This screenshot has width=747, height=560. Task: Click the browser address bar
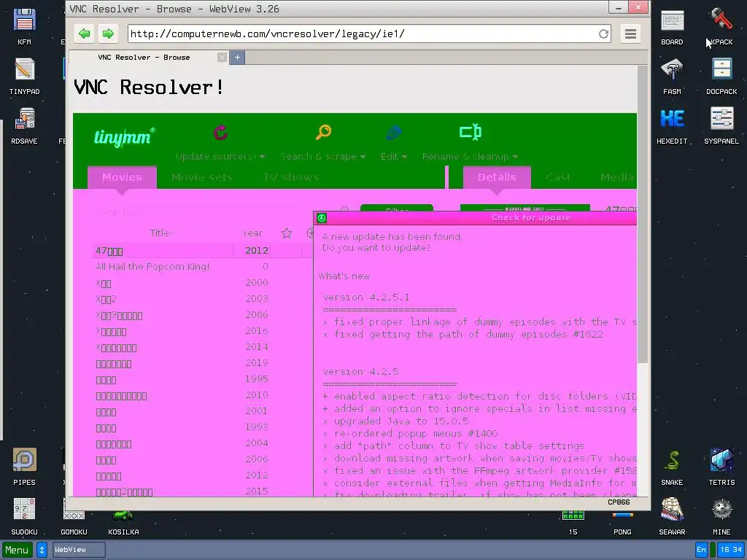pyautogui.click(x=363, y=34)
